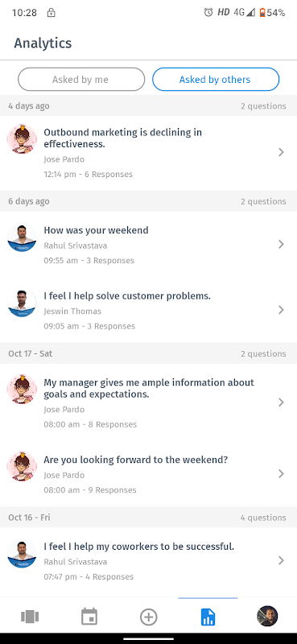Image resolution: width=297 pixels, height=644 pixels.
Task: Tap Rahul Srivastava's photo on the weekend question
Action: pyautogui.click(x=22, y=237)
